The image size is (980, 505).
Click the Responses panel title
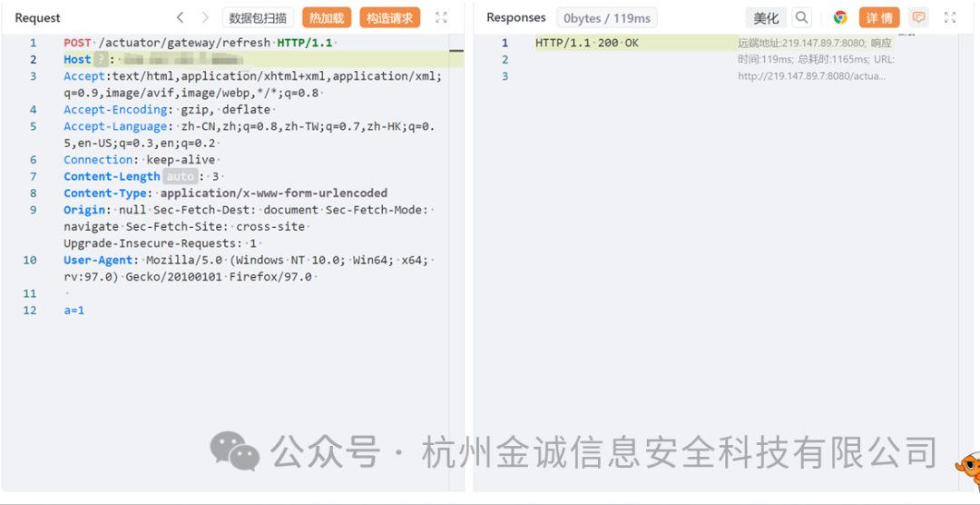[516, 17]
